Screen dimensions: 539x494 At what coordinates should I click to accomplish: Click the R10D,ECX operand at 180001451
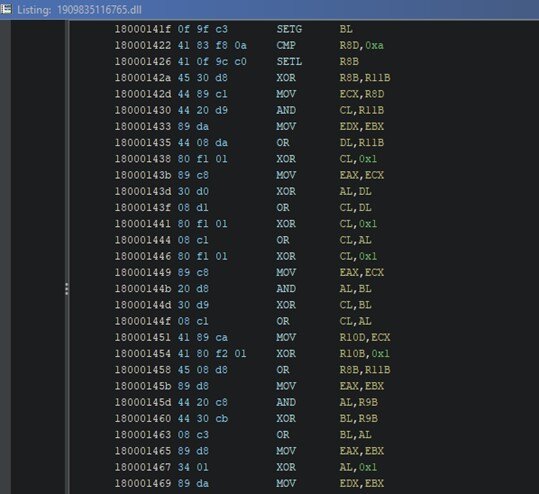click(x=365, y=337)
